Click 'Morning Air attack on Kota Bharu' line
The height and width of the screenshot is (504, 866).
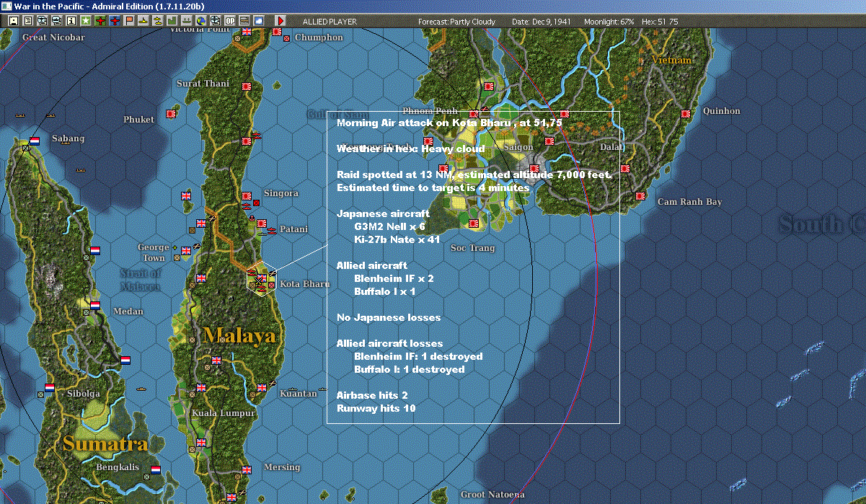449,123
